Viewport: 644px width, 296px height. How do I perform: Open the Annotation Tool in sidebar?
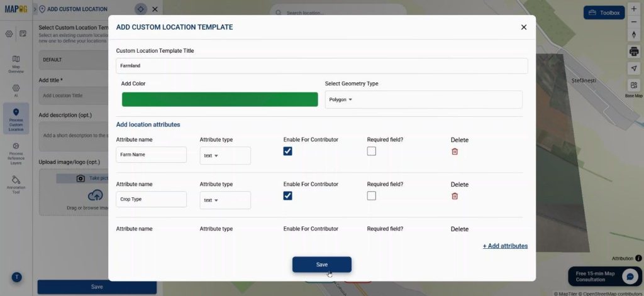point(16,185)
